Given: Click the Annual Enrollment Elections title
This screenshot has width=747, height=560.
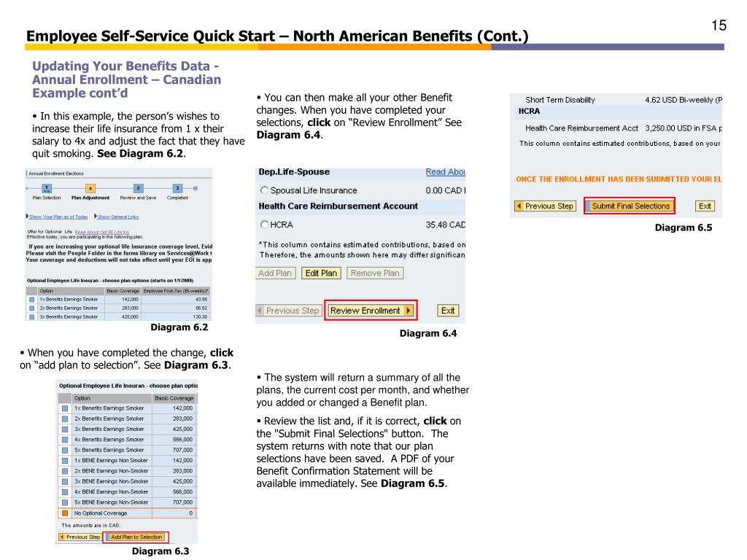Looking at the screenshot, I should [55, 174].
